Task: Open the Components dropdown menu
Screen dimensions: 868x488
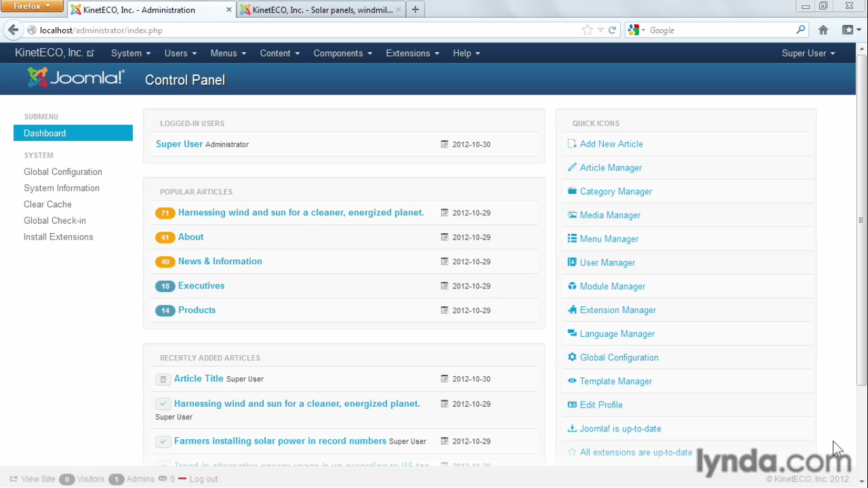Action: click(x=342, y=53)
